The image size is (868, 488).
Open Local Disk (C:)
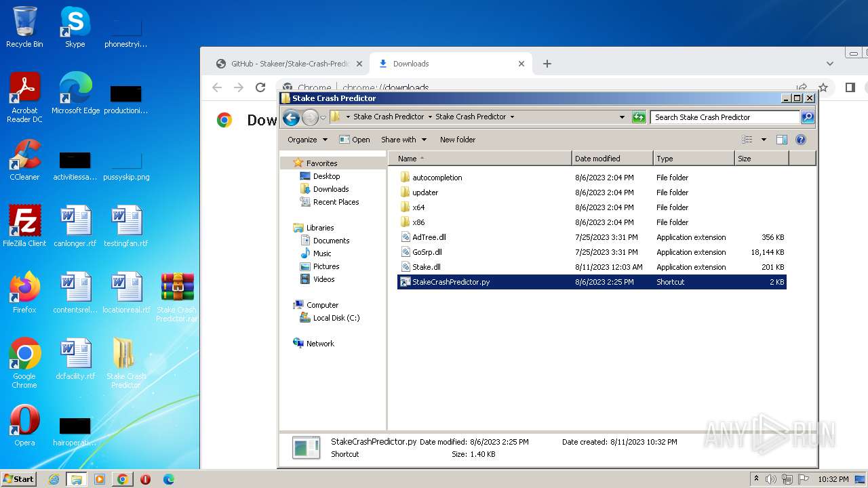click(x=336, y=318)
